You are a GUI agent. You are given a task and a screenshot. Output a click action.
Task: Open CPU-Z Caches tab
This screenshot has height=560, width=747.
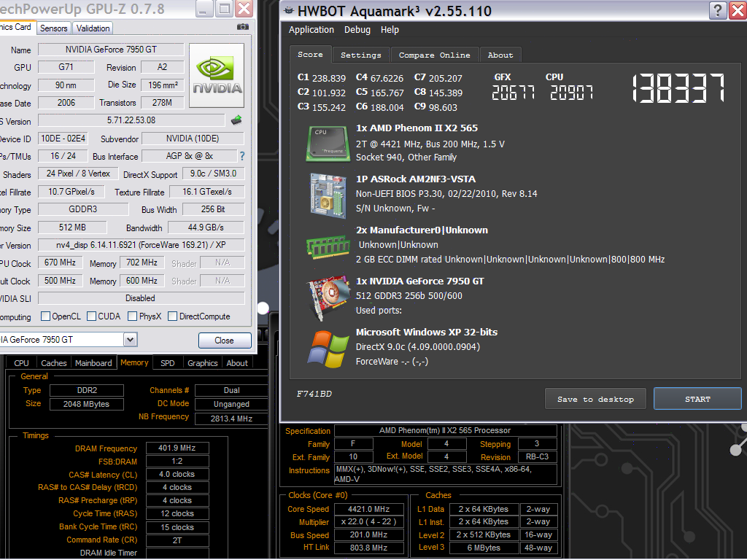54,363
